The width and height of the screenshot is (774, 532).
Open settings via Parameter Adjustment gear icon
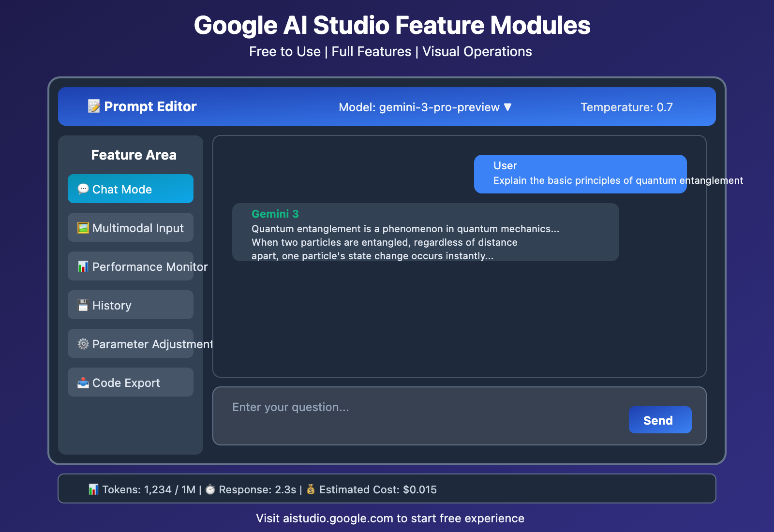click(x=83, y=343)
